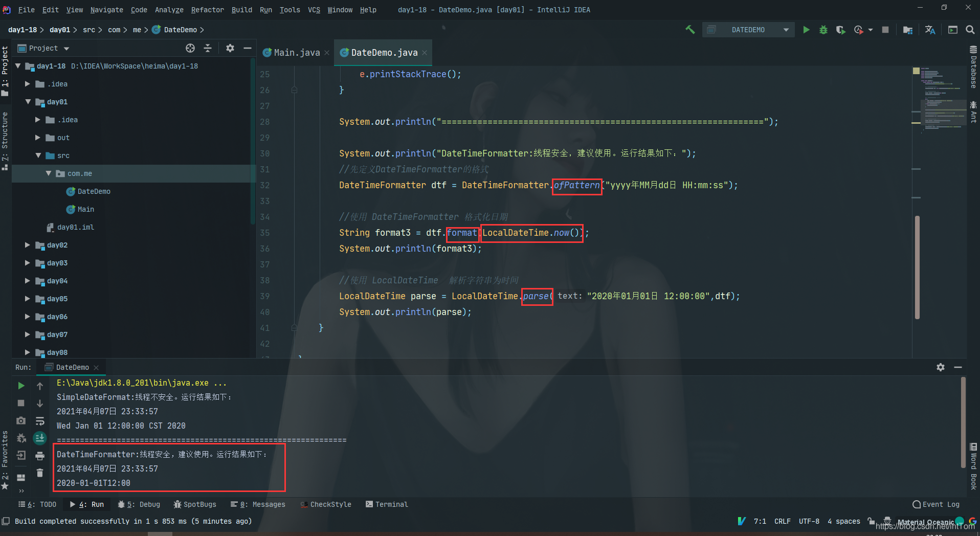This screenshot has height=536, width=980.
Task: Expand the day02 folder
Action: click(28, 245)
